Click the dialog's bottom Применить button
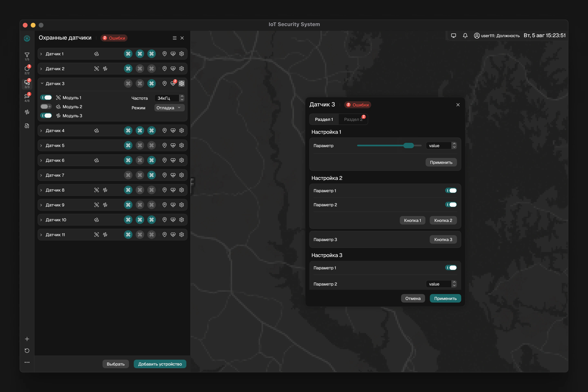Viewport: 588px width, 392px height. pos(445,298)
